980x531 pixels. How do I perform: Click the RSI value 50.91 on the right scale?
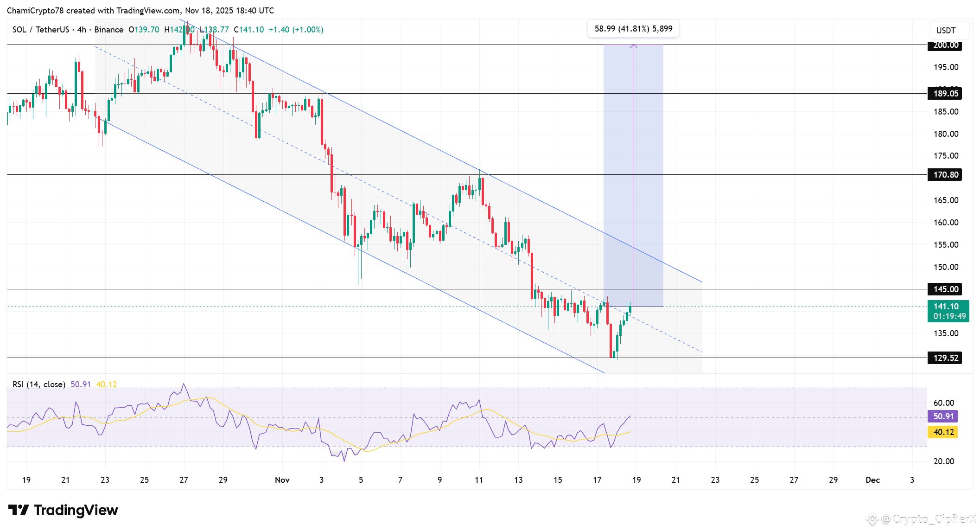click(x=944, y=416)
